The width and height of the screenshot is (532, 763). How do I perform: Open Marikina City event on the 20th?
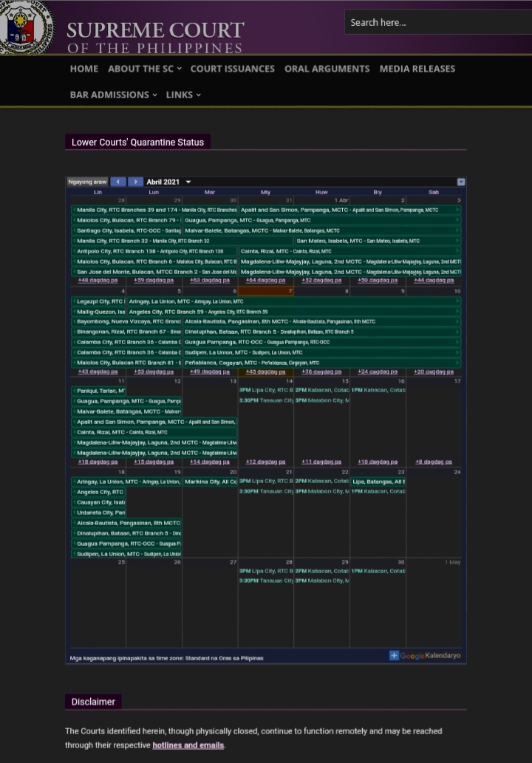coord(210,482)
